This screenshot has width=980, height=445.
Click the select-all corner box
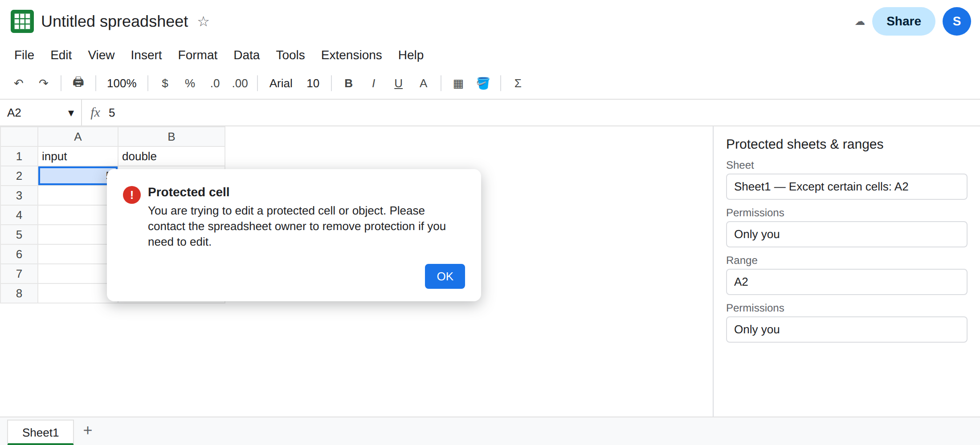pos(19,137)
